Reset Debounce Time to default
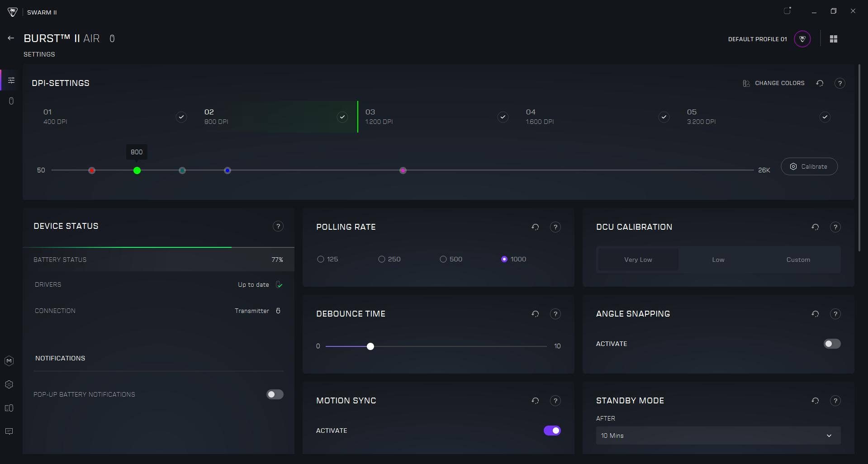 tap(535, 314)
